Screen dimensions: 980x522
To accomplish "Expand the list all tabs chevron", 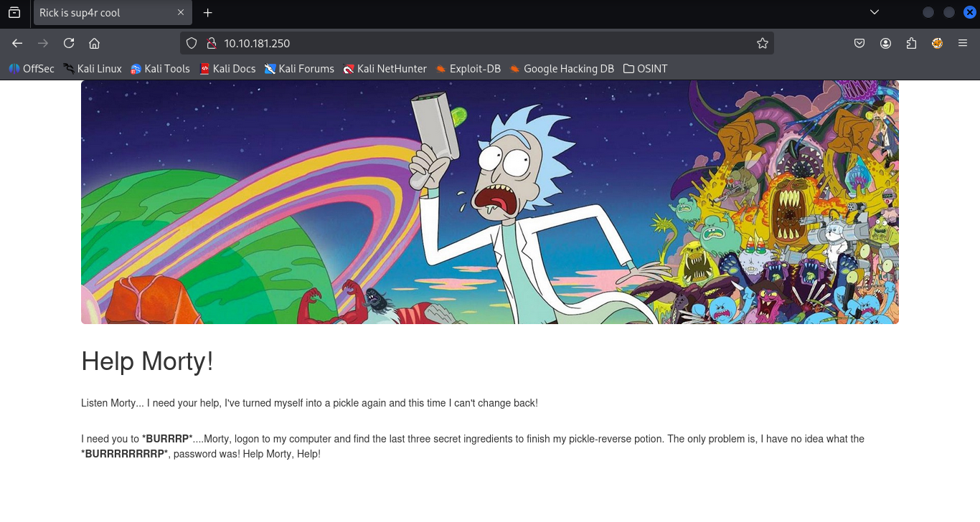I will (874, 12).
